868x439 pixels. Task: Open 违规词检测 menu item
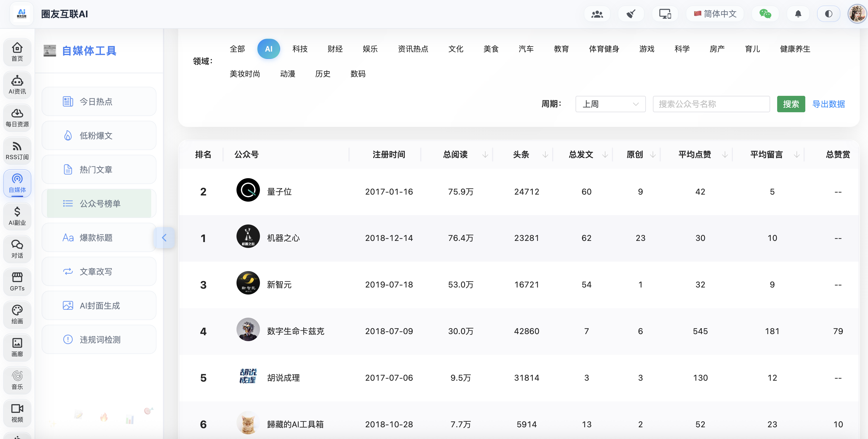99,340
